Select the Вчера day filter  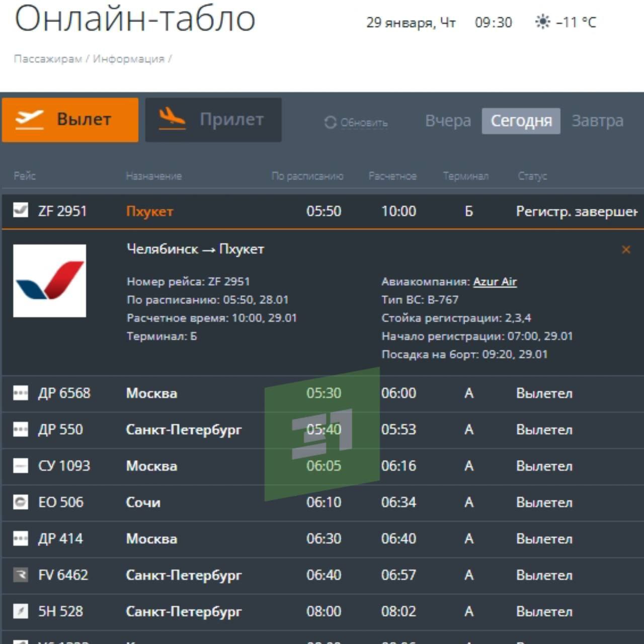click(448, 121)
